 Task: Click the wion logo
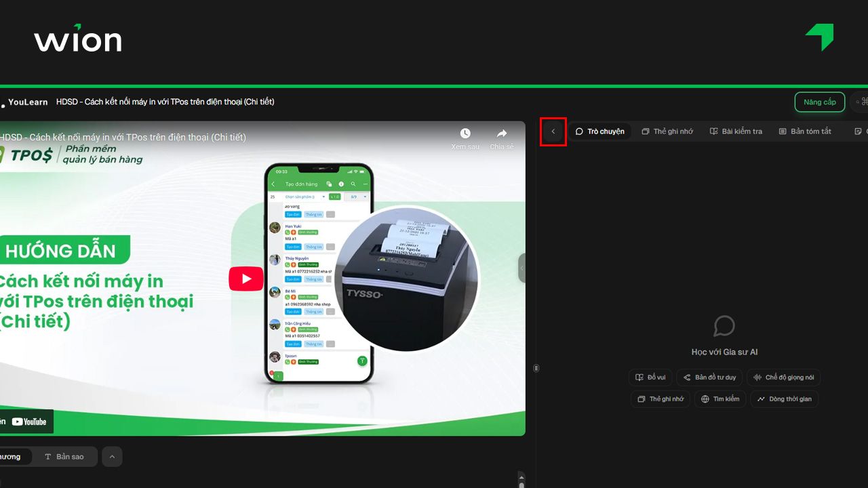point(77,40)
